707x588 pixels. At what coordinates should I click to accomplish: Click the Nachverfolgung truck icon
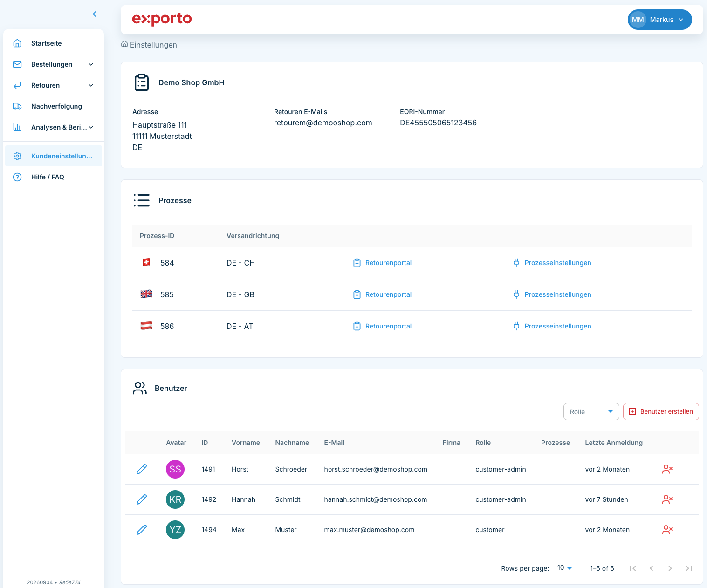[x=17, y=106]
